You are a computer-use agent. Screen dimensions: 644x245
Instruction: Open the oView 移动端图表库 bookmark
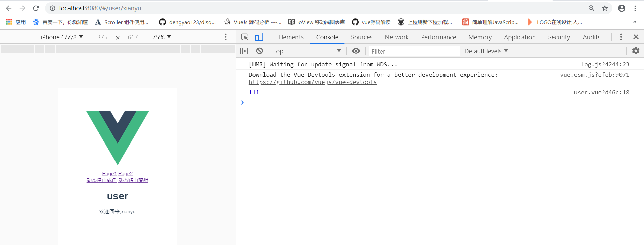click(x=317, y=22)
